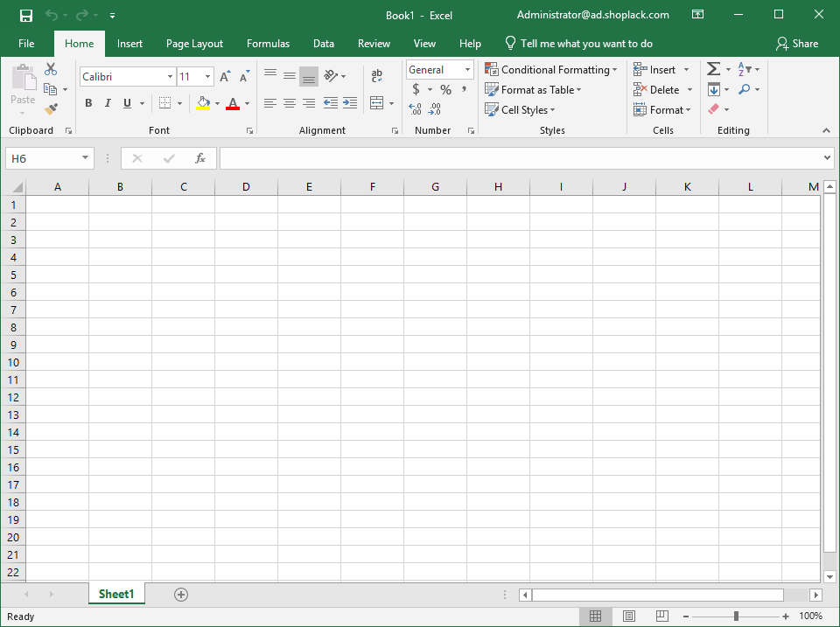840x627 pixels.
Task: Open the Calibri font name dropdown
Action: (170, 77)
